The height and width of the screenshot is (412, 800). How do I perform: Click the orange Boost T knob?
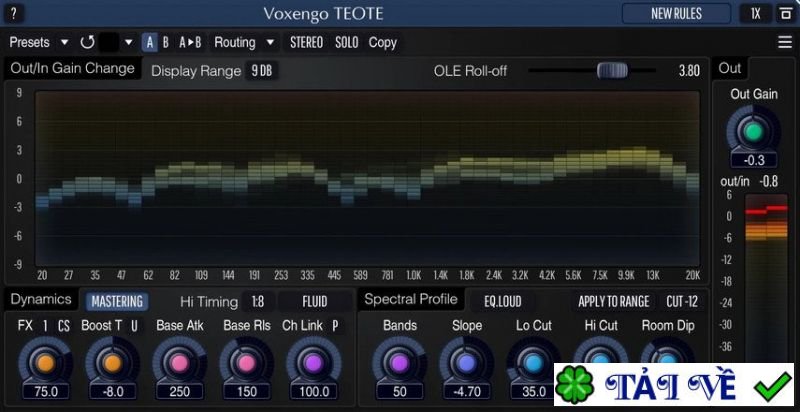point(112,363)
